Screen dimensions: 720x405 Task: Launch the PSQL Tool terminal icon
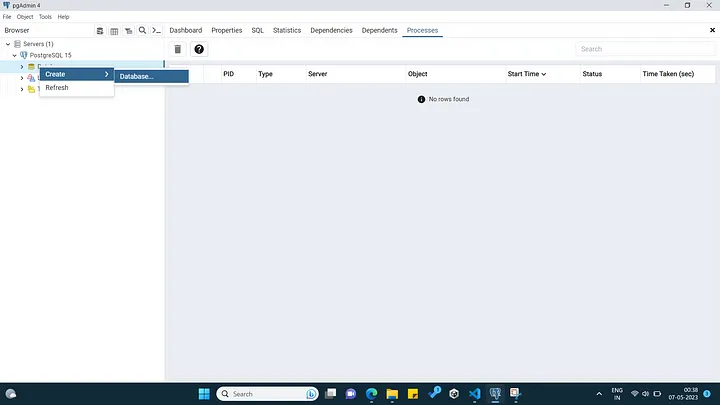coord(157,30)
